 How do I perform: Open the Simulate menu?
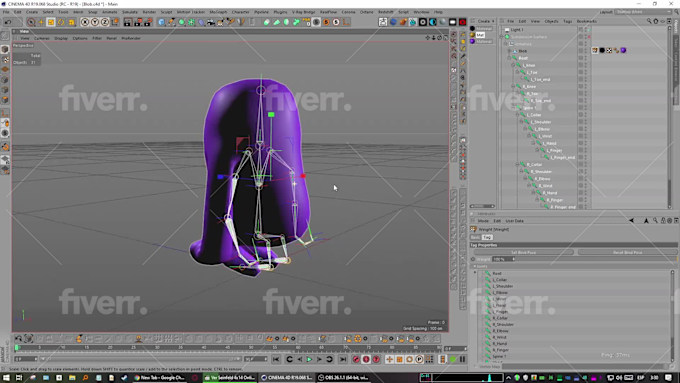[130, 12]
